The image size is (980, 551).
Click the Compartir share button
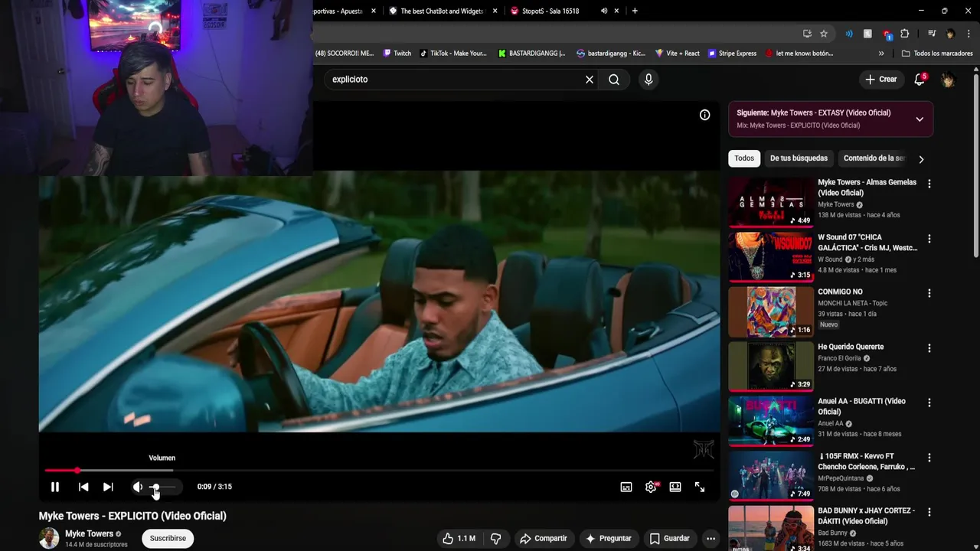pyautogui.click(x=543, y=539)
